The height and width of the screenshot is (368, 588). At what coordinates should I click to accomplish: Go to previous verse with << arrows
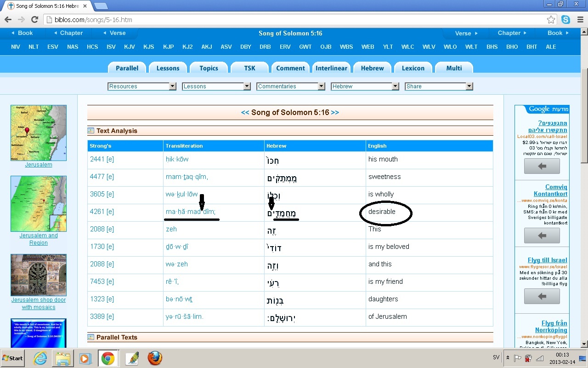tap(245, 112)
